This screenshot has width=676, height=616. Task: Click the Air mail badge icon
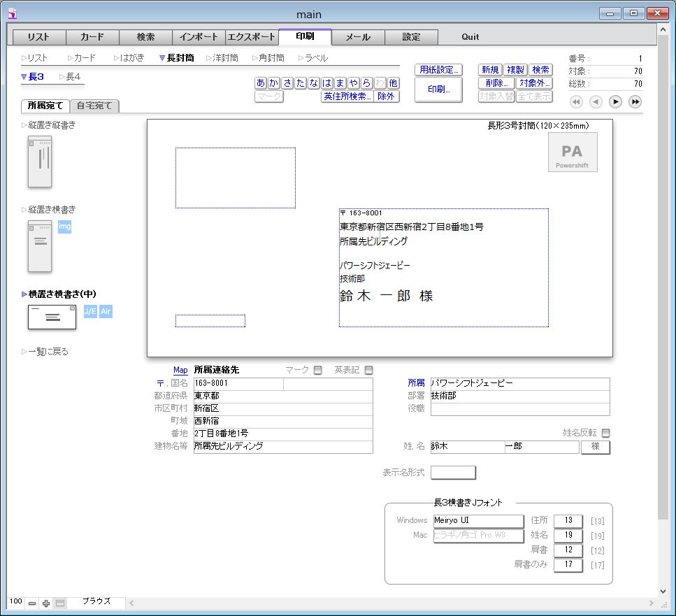pos(106,311)
